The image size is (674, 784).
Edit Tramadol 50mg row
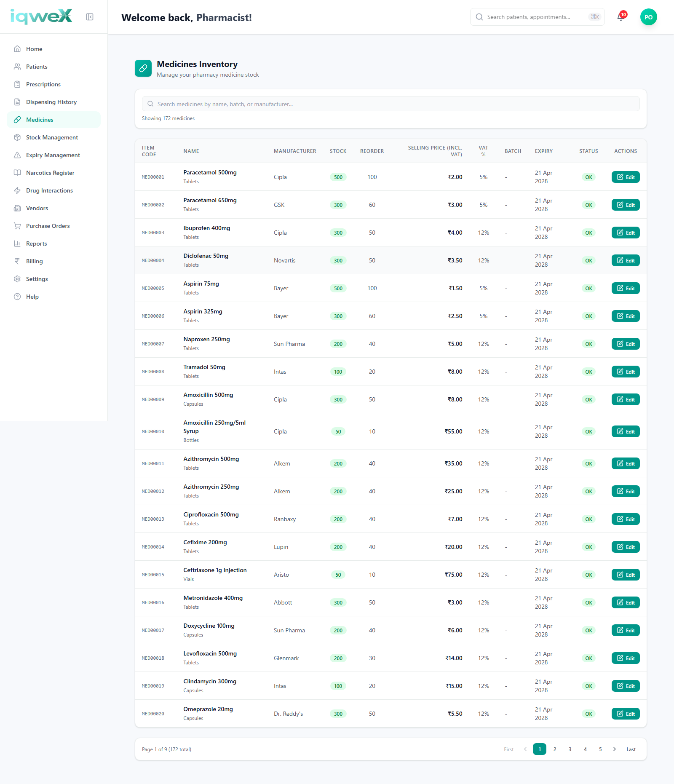[x=626, y=372]
